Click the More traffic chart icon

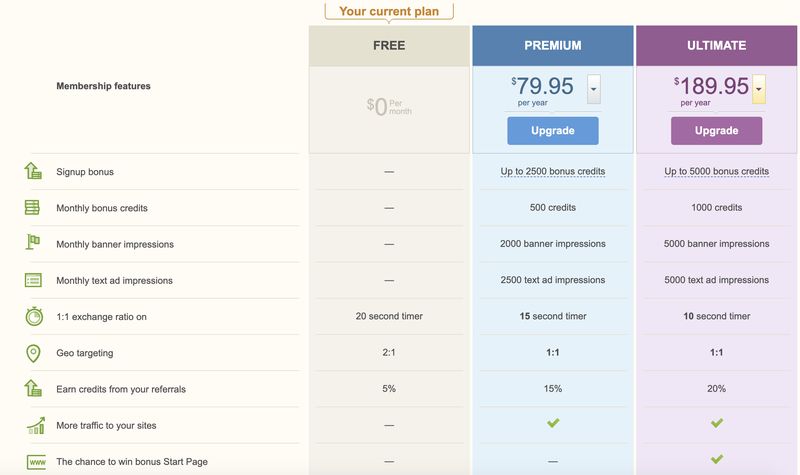coord(35,426)
